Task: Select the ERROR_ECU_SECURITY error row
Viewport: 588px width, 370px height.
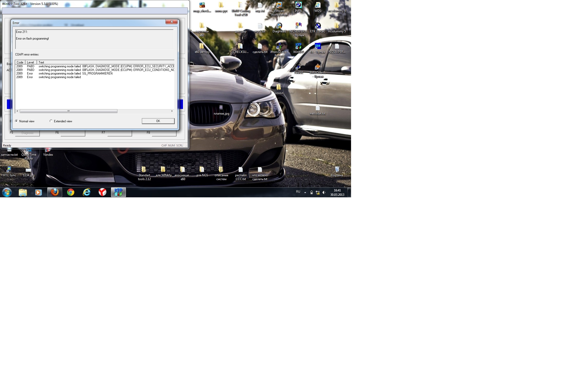Action: tap(95, 66)
